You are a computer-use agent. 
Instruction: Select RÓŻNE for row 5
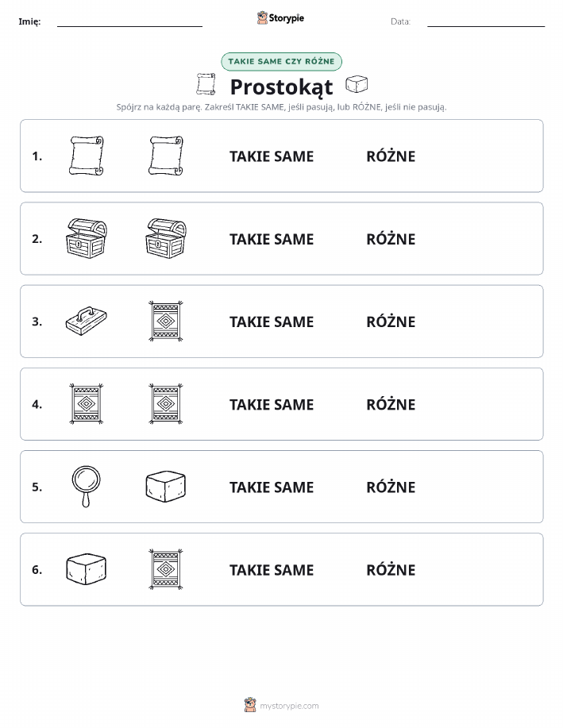point(391,487)
